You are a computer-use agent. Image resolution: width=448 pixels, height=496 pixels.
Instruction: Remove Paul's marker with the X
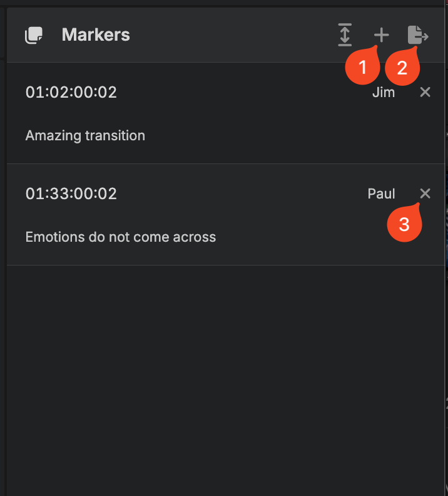click(425, 194)
